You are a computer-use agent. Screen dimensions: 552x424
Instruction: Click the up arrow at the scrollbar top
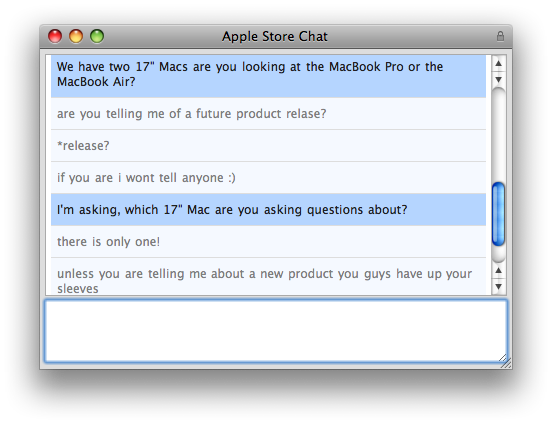(x=498, y=63)
